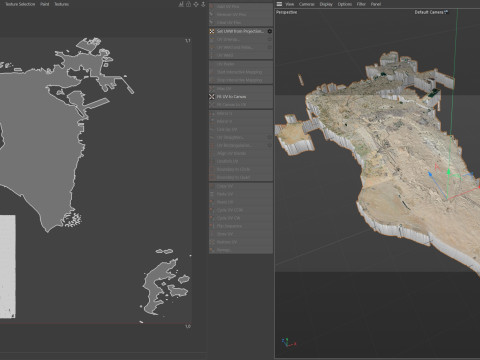Open the Paint menu in UV editor
The image size is (480, 360).
click(x=45, y=4)
